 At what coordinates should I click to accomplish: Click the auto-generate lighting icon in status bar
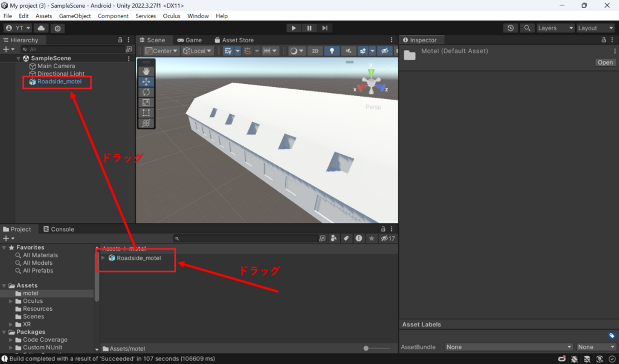(x=600, y=359)
